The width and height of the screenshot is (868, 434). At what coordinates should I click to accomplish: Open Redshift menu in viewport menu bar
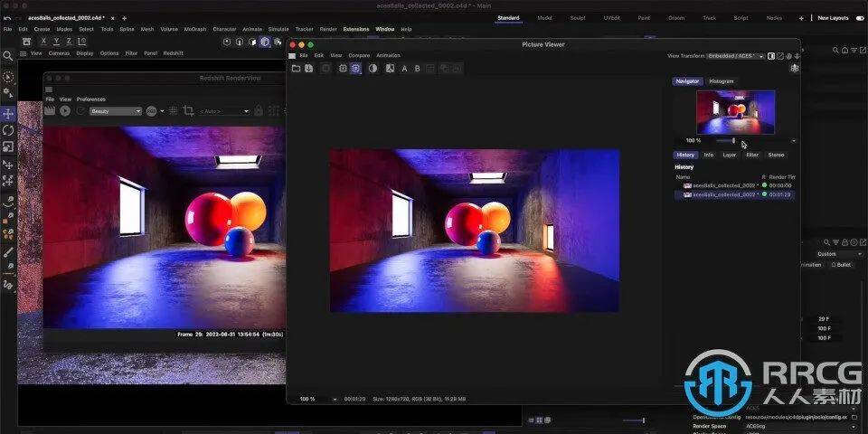(x=174, y=53)
